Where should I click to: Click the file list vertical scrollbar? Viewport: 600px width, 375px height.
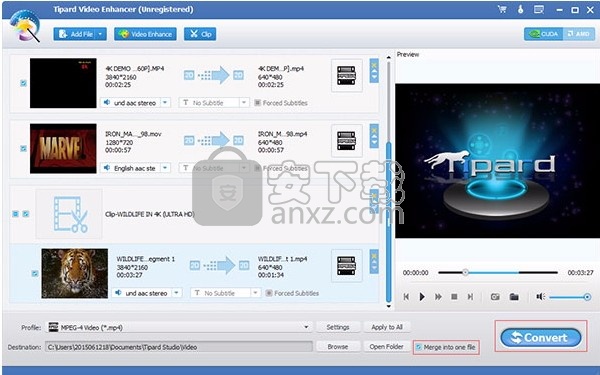pos(389,222)
